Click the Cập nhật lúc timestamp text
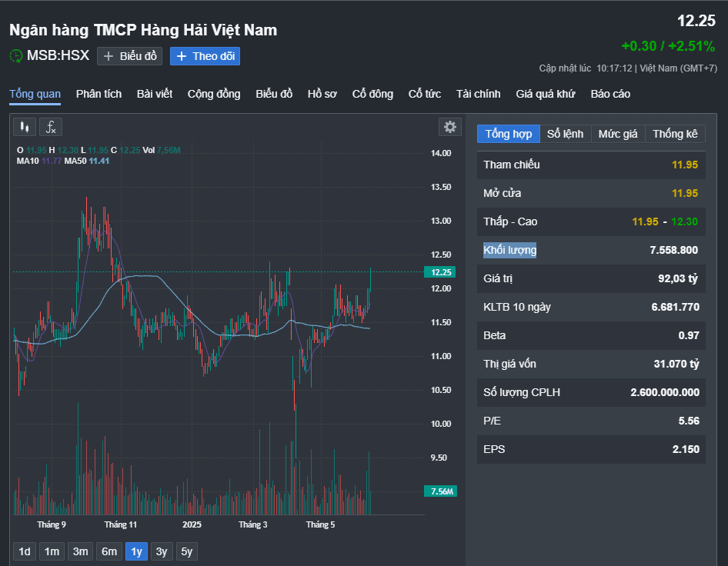 628,68
